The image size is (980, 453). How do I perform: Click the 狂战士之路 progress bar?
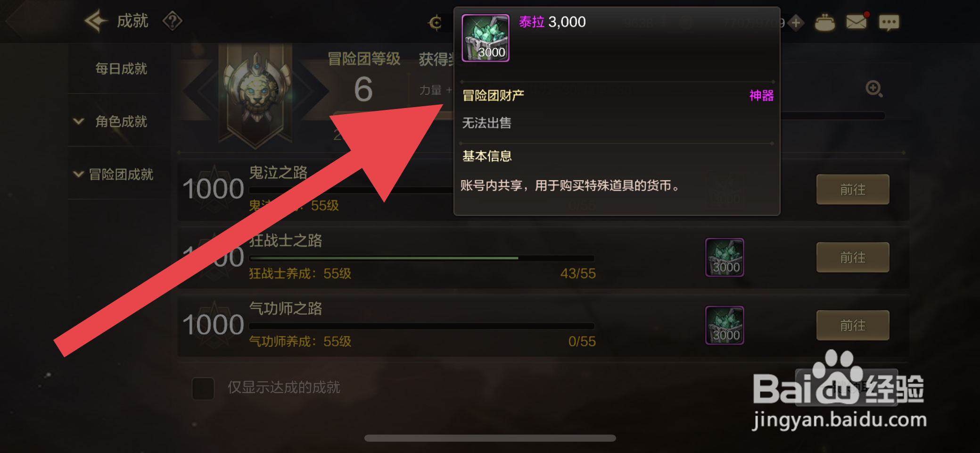click(x=422, y=258)
